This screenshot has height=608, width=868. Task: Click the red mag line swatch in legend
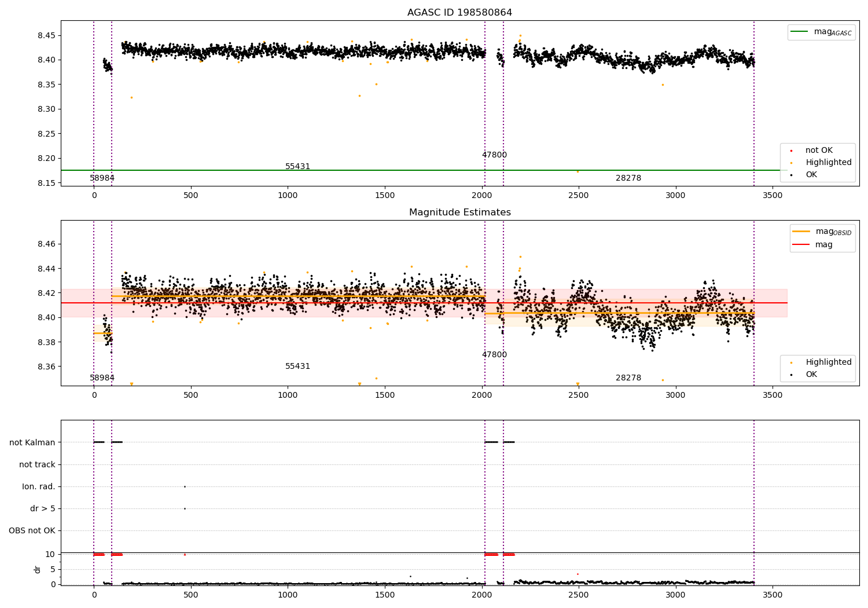[801, 245]
